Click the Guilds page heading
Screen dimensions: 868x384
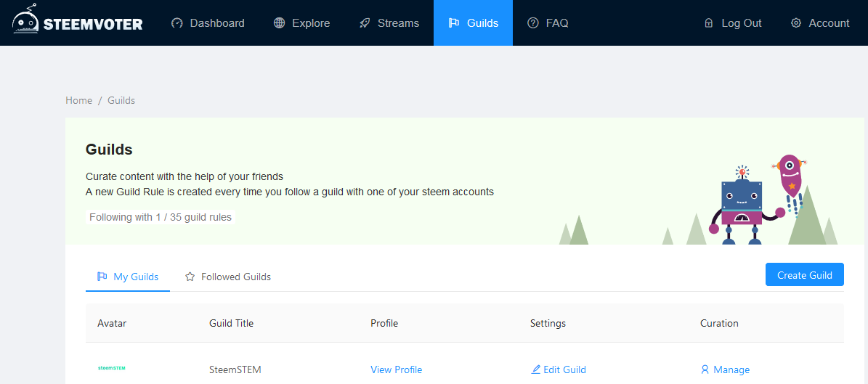(x=109, y=150)
